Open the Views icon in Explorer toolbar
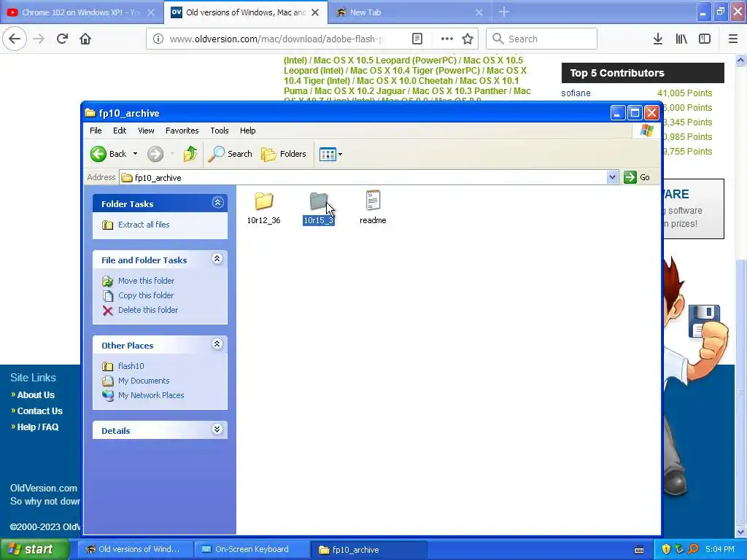Screen dimensions: 747x560 coord(328,155)
